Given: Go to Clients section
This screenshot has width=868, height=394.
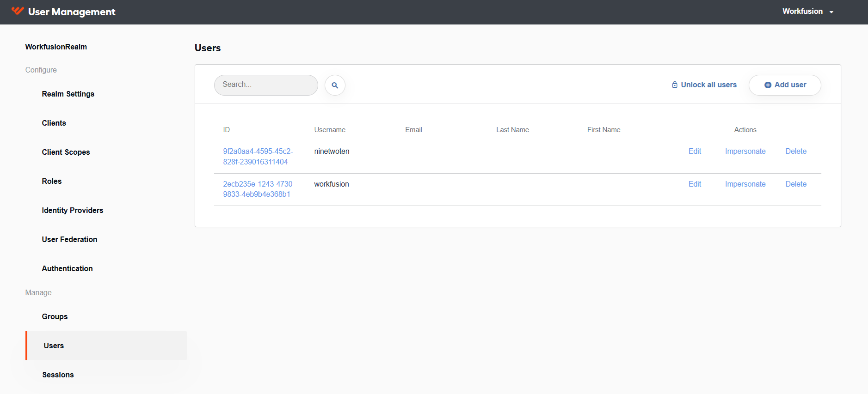Looking at the screenshot, I should pos(54,123).
